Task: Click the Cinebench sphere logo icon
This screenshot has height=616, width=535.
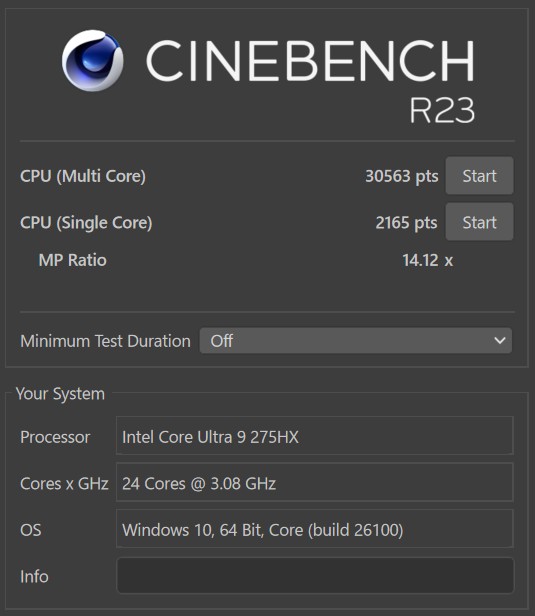Action: (93, 60)
